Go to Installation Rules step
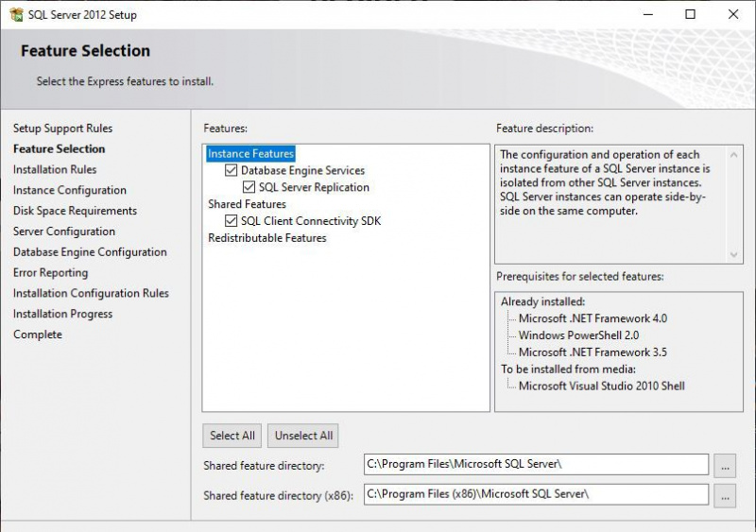Screen dimensions: 756x532 pyautogui.click(x=55, y=170)
